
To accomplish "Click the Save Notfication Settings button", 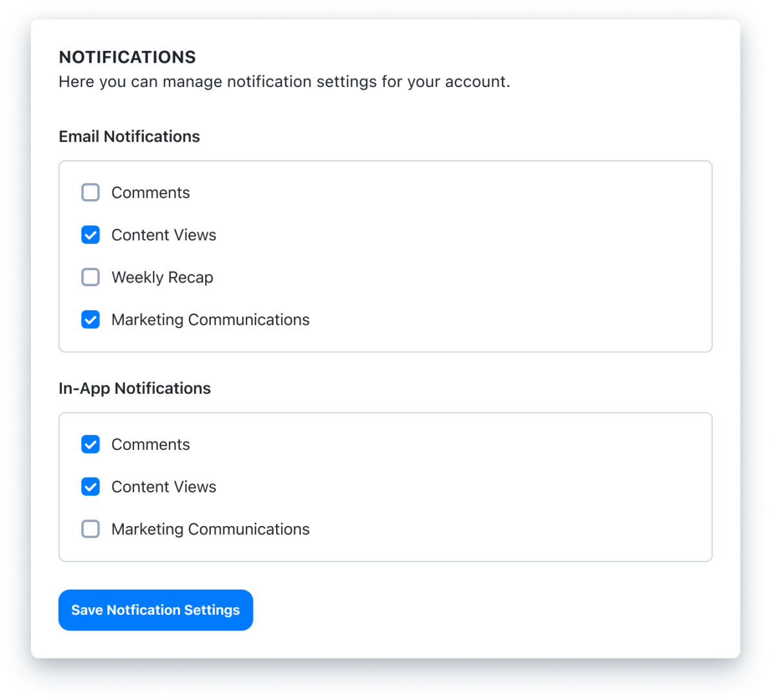I will tap(155, 610).
